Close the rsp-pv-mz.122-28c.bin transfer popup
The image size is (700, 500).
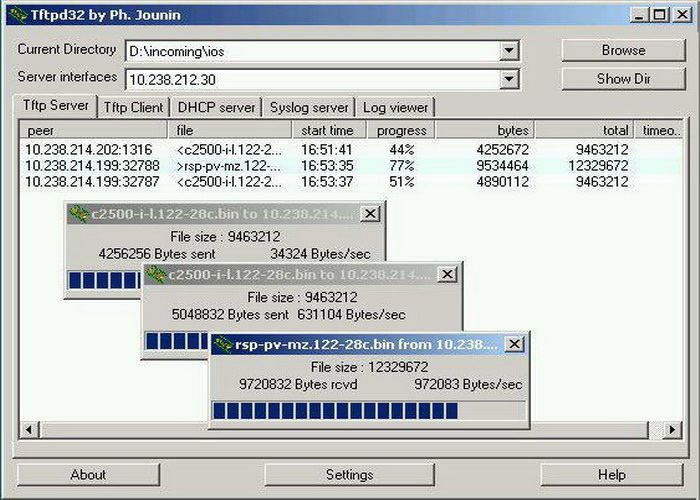pyautogui.click(x=514, y=345)
